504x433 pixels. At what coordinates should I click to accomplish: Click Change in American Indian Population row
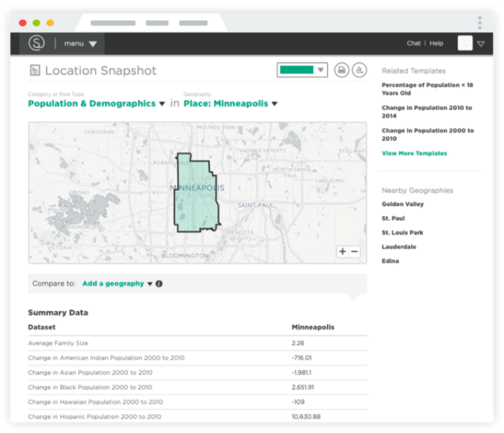click(197, 358)
